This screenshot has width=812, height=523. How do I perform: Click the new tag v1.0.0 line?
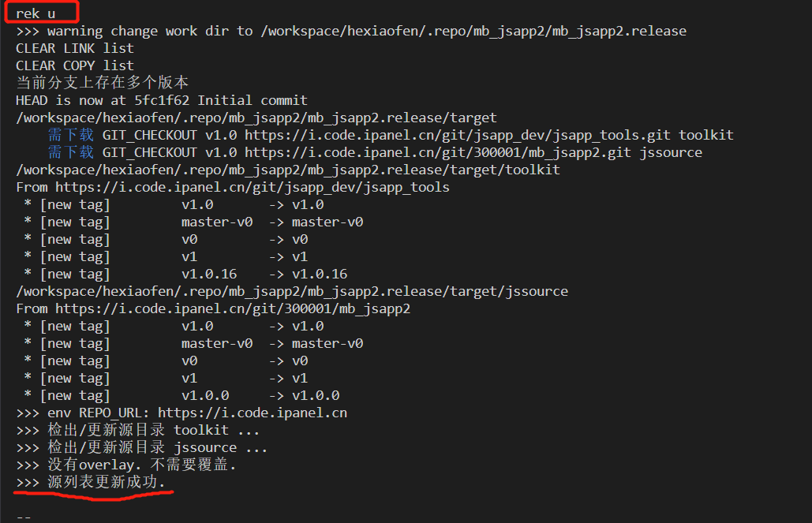click(181, 395)
